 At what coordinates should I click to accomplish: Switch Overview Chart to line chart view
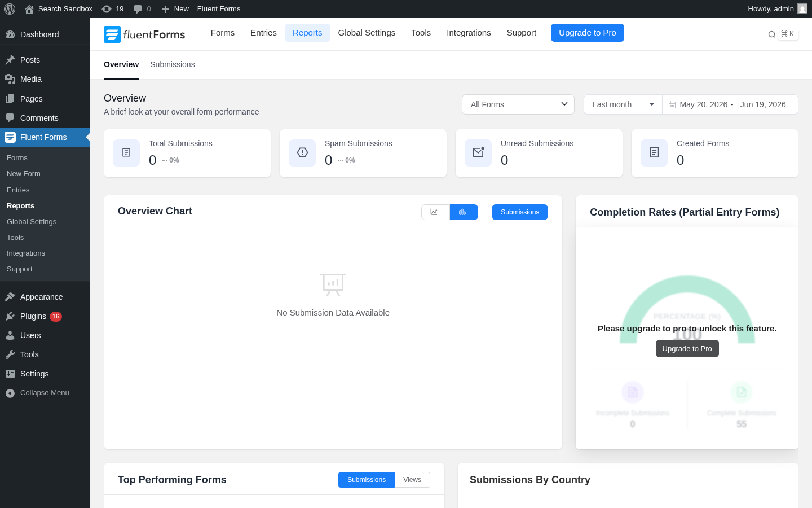[x=435, y=212]
